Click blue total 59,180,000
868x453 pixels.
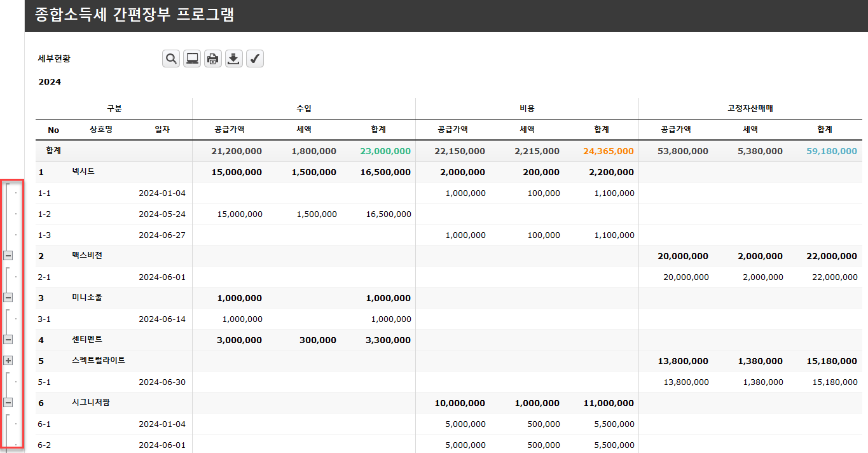click(832, 151)
